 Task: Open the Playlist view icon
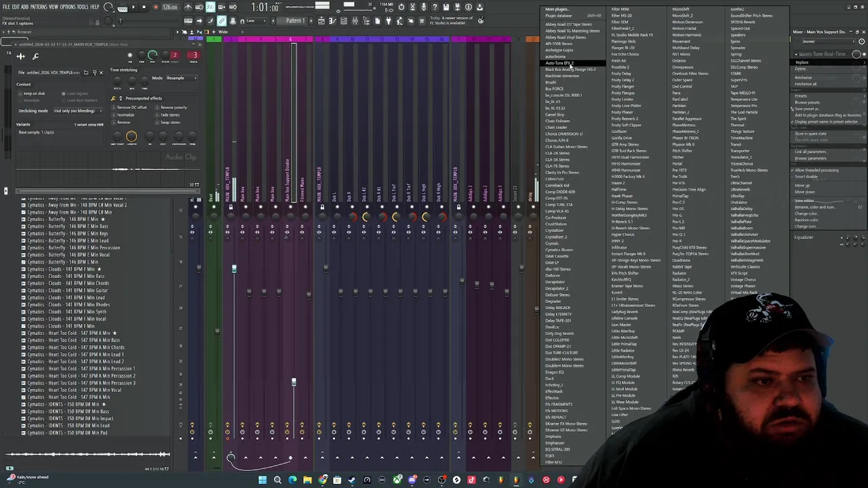pos(321,21)
